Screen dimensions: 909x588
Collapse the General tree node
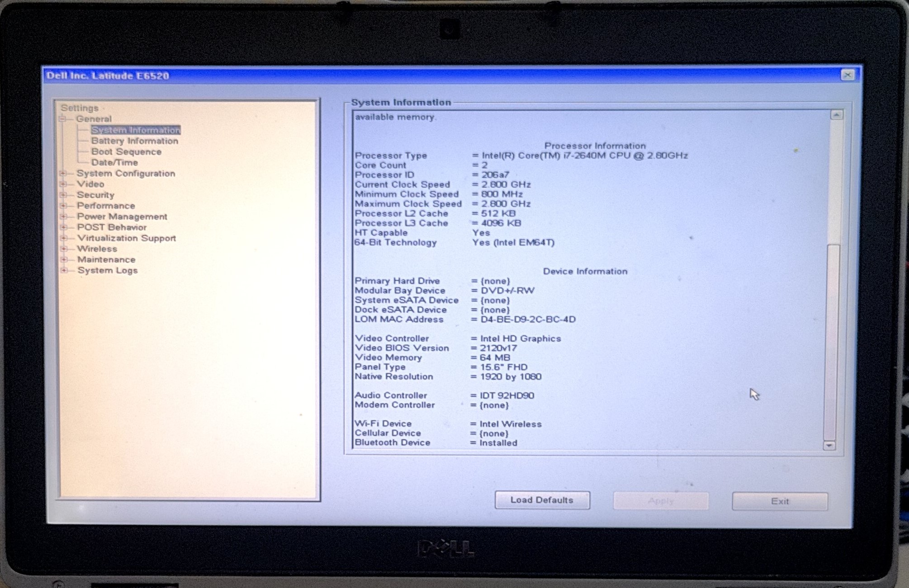point(63,119)
